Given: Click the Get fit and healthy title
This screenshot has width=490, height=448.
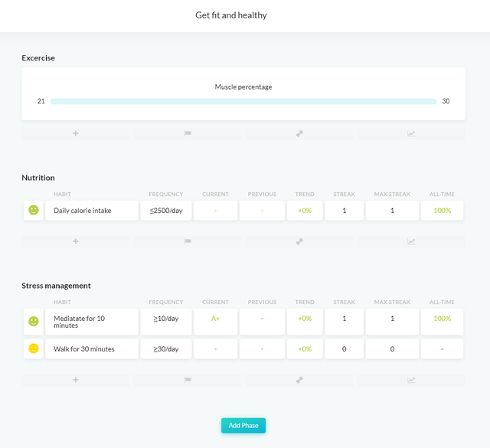Looking at the screenshot, I should [231, 15].
